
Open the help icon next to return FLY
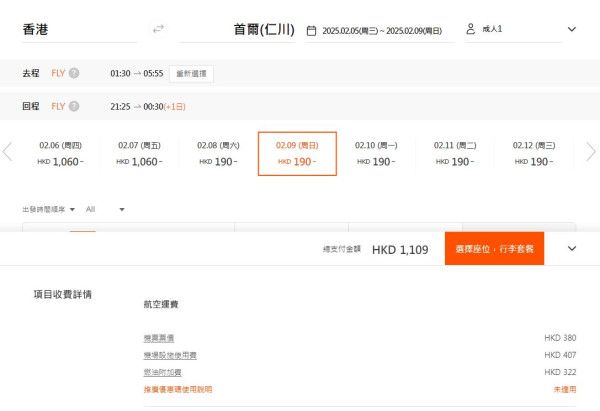[74, 106]
